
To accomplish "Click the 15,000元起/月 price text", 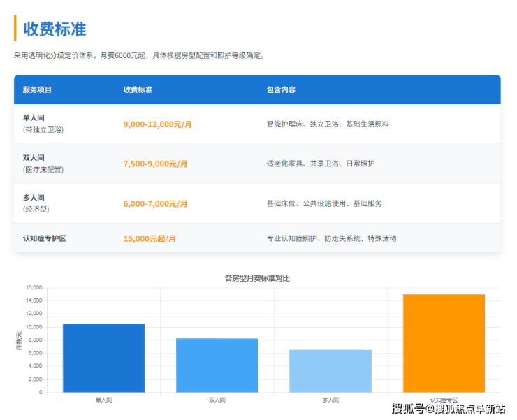I will pos(150,239).
